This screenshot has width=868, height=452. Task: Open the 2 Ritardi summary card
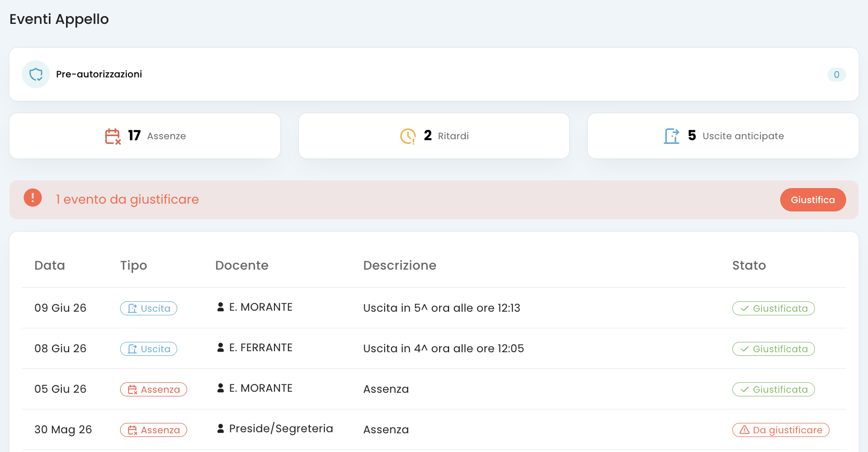pos(434,136)
